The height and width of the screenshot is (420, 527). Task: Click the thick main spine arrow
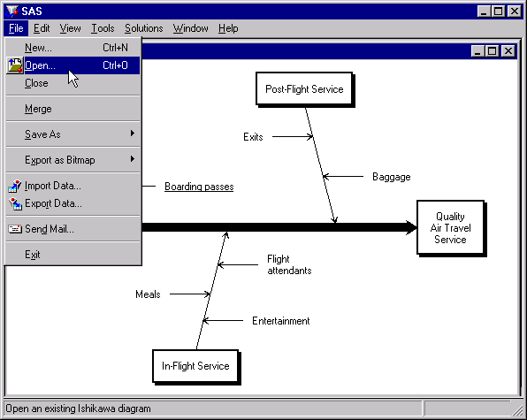279,227
